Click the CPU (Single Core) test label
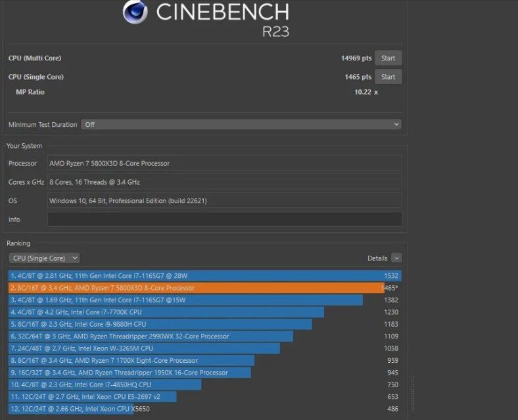The image size is (518, 420). 36,77
